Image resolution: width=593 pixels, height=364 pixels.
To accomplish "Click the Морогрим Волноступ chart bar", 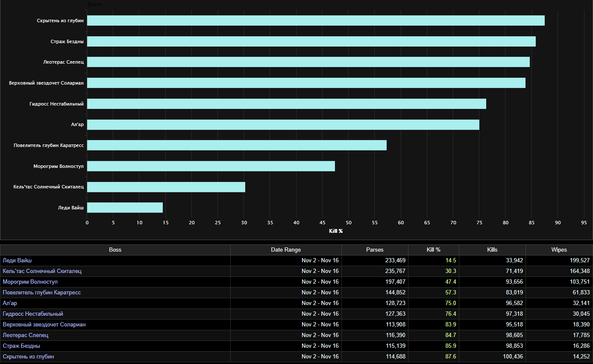I will 211,166.
